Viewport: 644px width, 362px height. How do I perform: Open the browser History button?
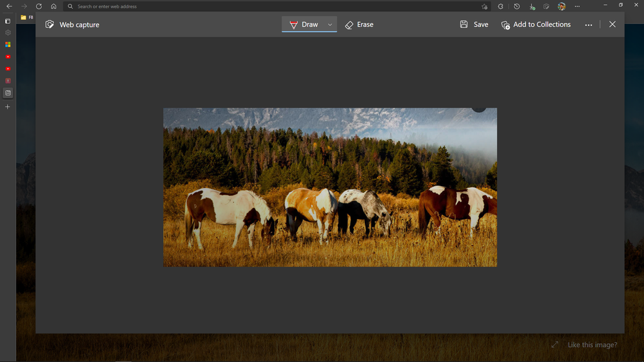click(516, 6)
